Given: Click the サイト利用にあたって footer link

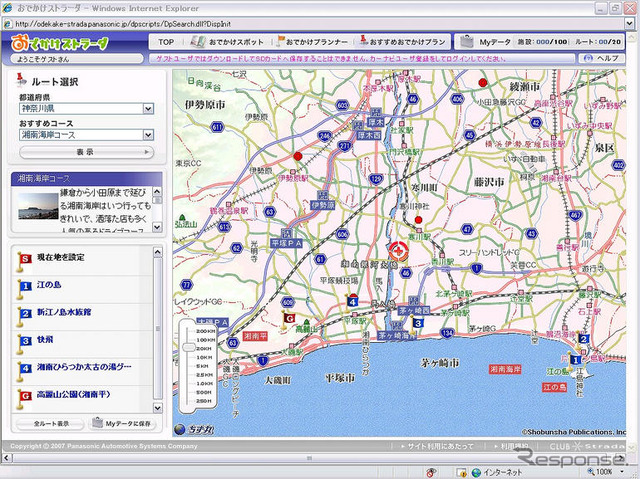Looking at the screenshot, I should click(440, 446).
